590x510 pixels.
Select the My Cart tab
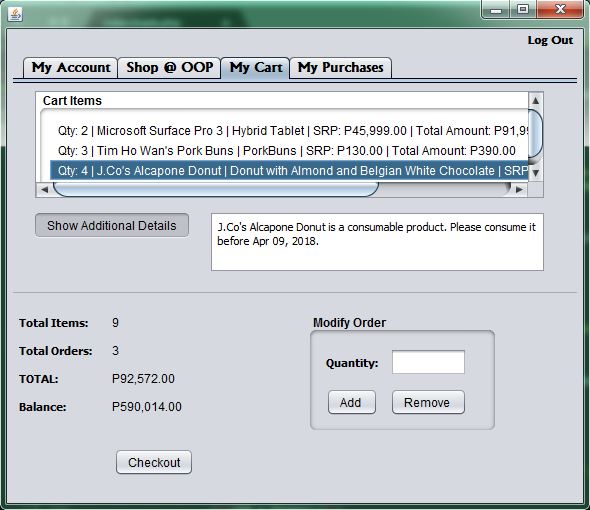(x=255, y=68)
